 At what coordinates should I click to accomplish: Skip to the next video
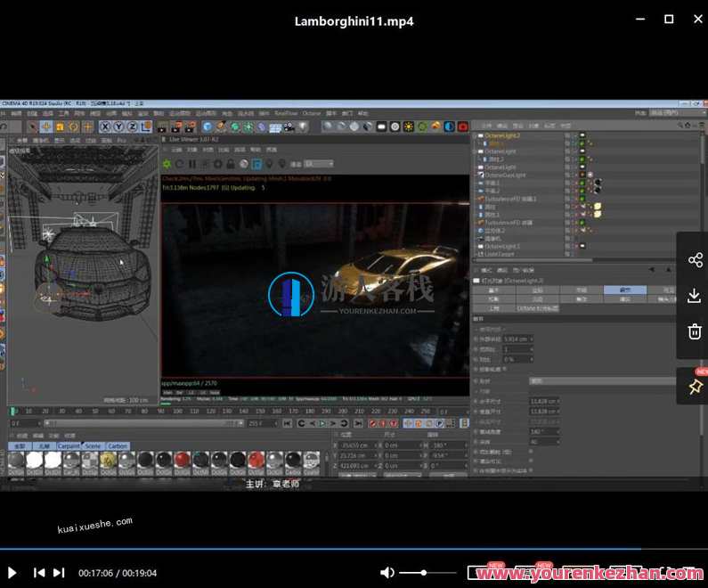59,573
